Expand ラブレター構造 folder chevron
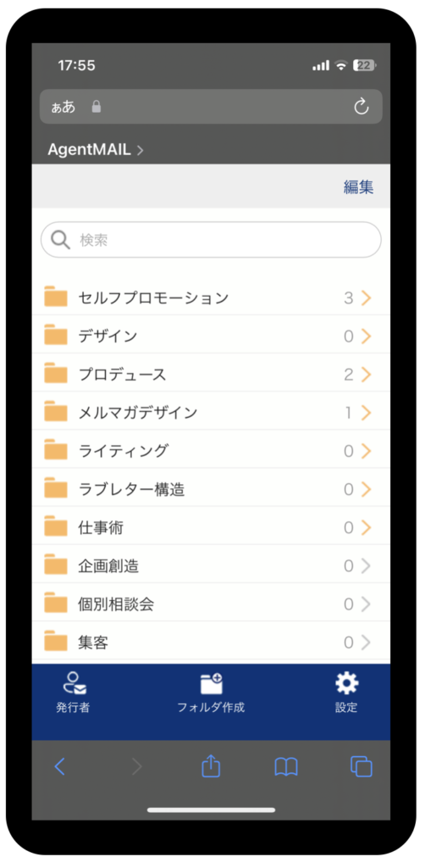This screenshot has height=868, width=431. click(x=366, y=489)
